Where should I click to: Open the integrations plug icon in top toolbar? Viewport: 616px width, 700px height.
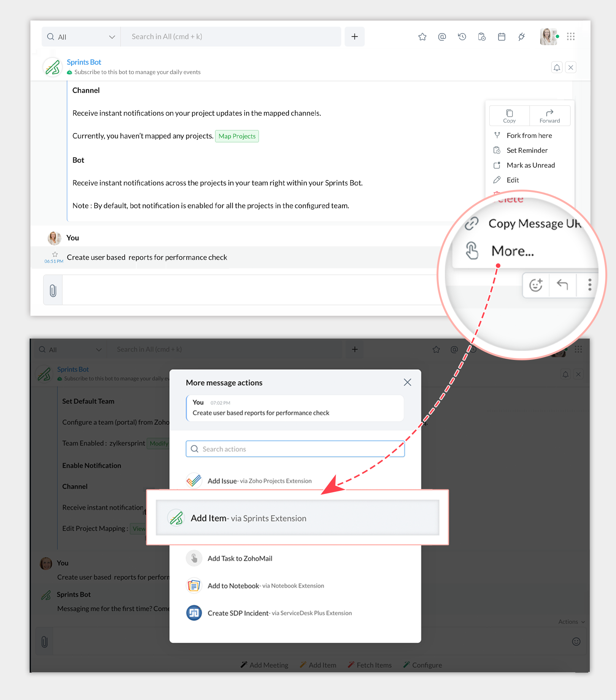(521, 37)
